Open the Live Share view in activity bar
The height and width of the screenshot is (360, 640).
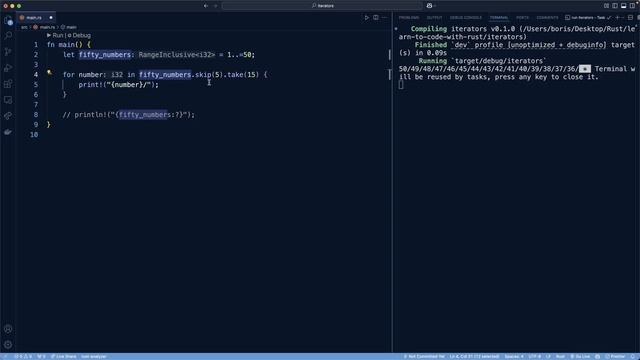pyautogui.click(x=8, y=116)
